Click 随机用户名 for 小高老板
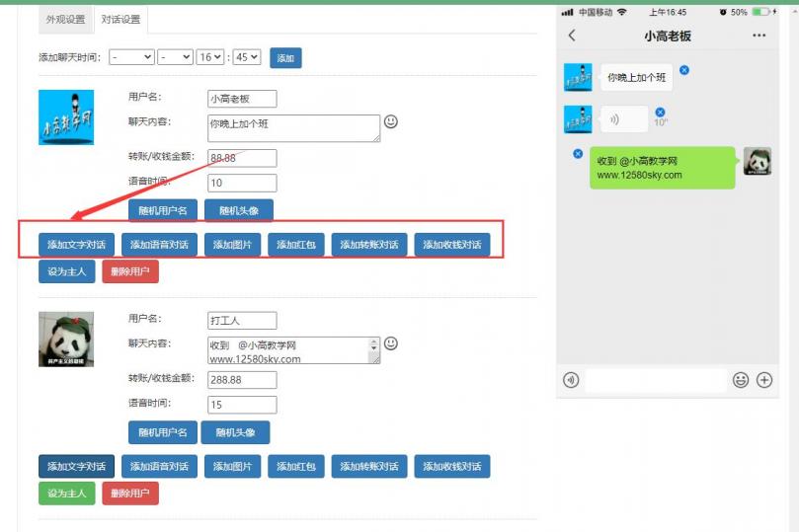Image resolution: width=799 pixels, height=532 pixels. pyautogui.click(x=163, y=210)
